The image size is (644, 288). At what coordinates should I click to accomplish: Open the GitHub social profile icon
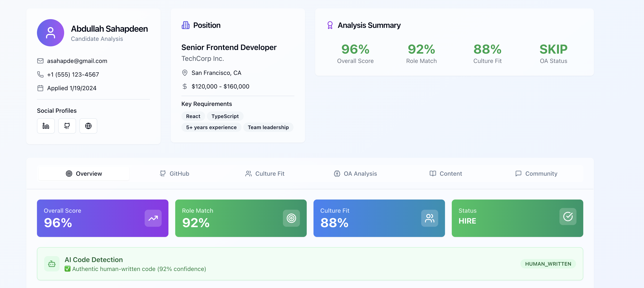point(67,126)
